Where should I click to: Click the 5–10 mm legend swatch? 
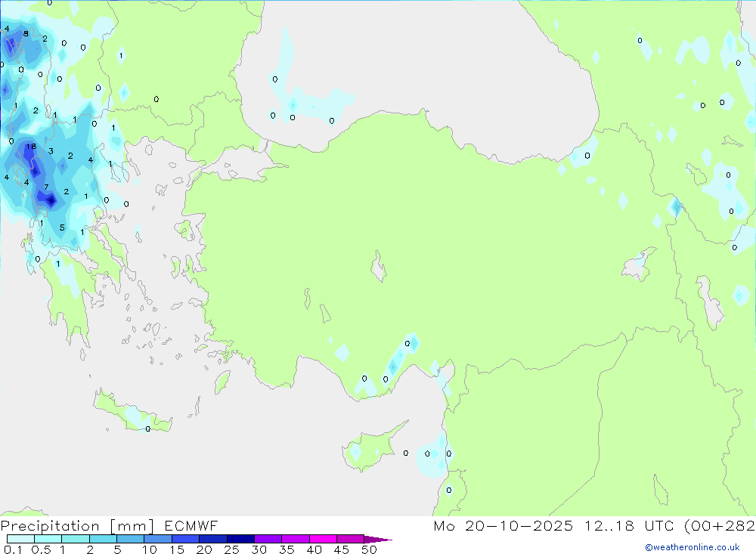tap(130, 539)
